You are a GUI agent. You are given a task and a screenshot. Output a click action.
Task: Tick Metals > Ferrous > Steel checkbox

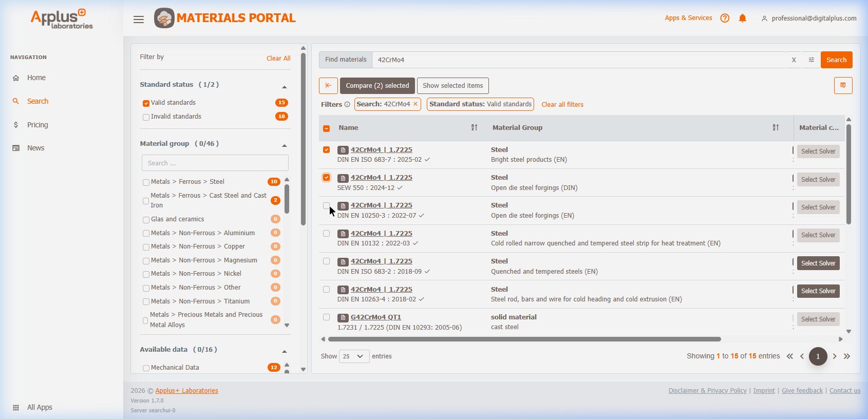click(x=146, y=182)
